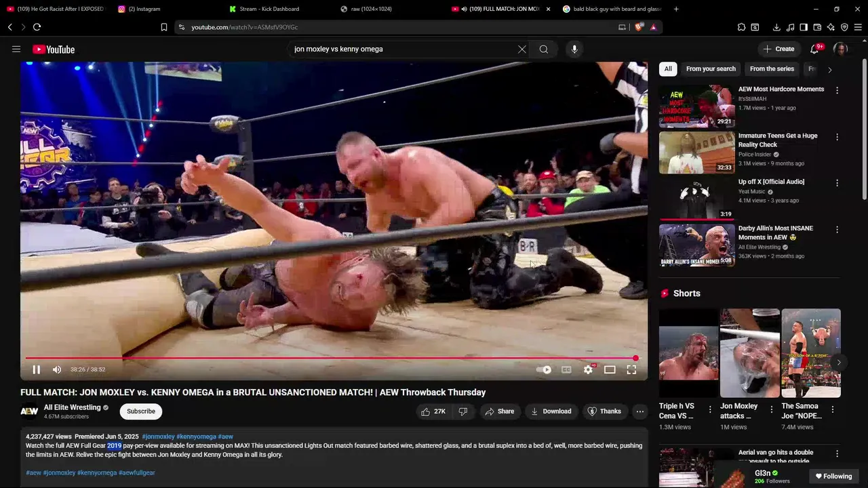
Task: Open more actions ellipsis below video
Action: tap(639, 411)
